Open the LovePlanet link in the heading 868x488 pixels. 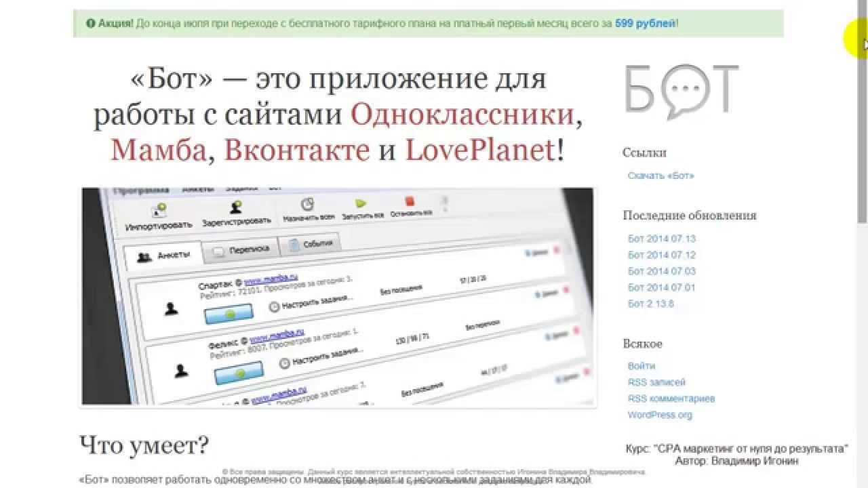(x=480, y=150)
